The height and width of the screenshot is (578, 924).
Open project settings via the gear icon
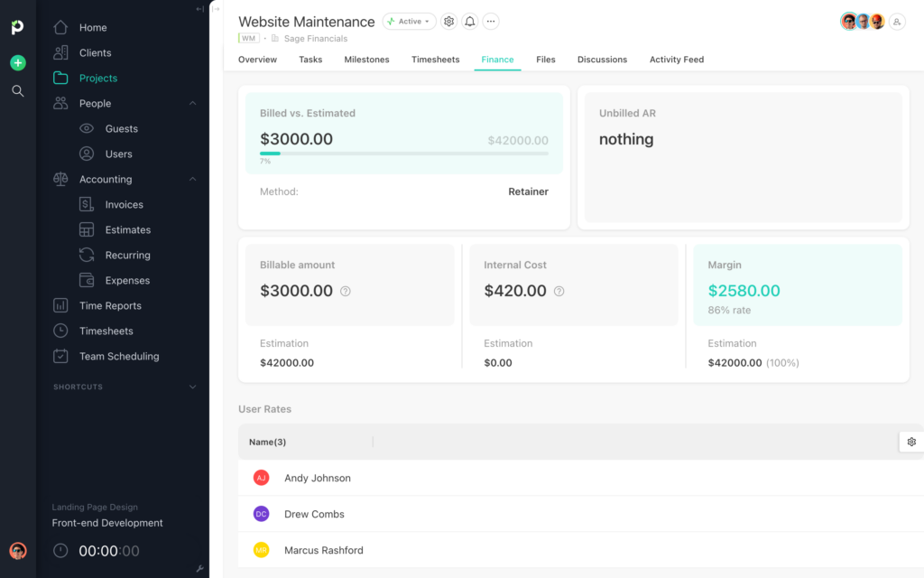tap(448, 21)
